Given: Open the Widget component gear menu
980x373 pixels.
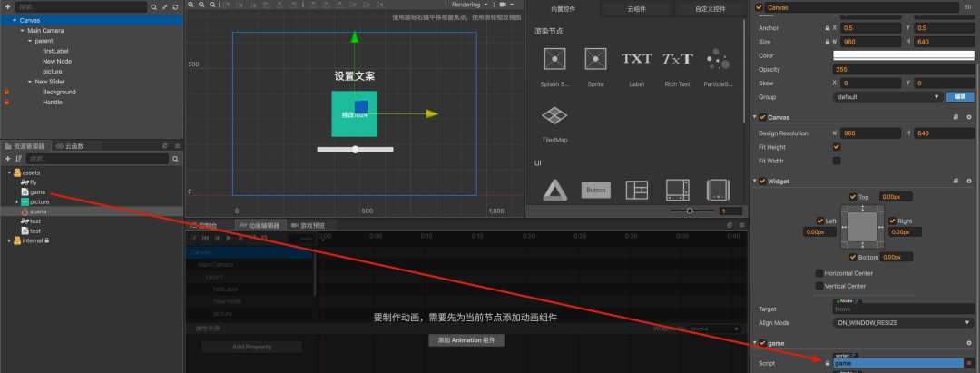Looking at the screenshot, I should [969, 182].
